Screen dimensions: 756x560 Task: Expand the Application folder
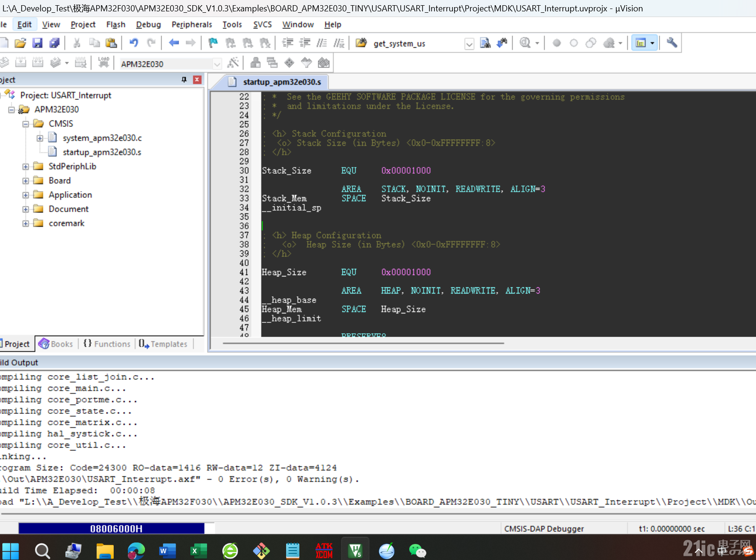[26, 195]
